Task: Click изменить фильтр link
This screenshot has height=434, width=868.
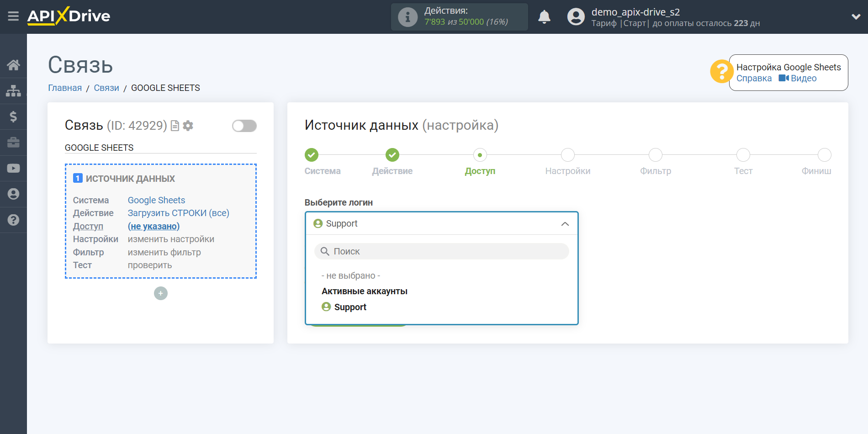Action: [x=164, y=252]
